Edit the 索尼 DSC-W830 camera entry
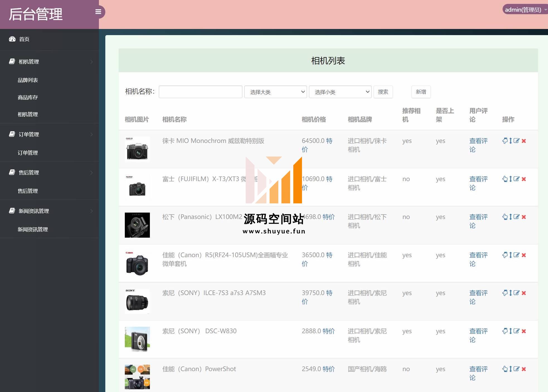 tap(517, 331)
